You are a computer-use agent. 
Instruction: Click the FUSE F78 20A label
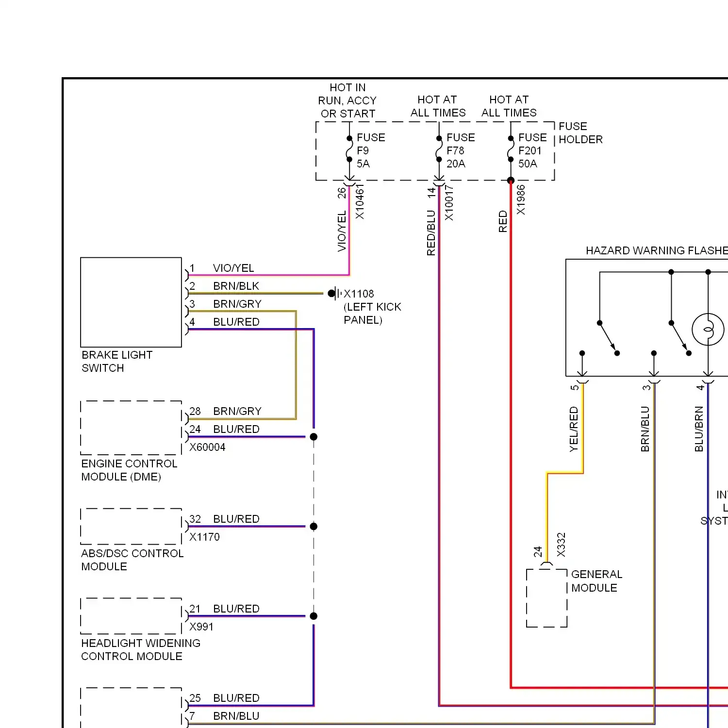pyautogui.click(x=461, y=150)
